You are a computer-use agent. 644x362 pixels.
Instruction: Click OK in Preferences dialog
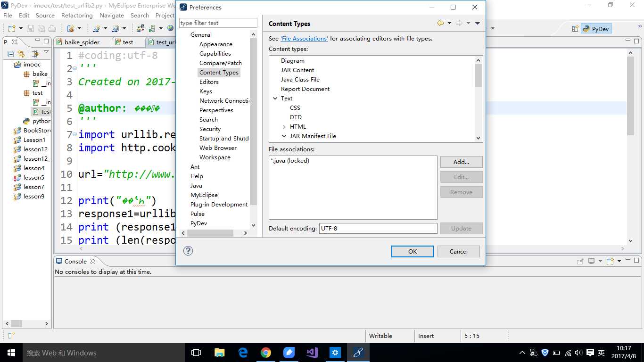[x=413, y=251]
